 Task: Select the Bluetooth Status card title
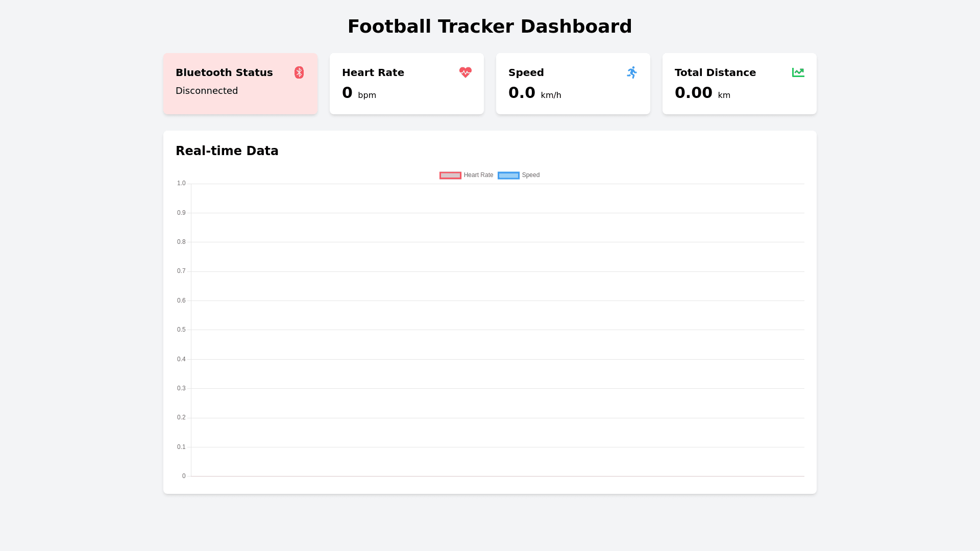[224, 72]
